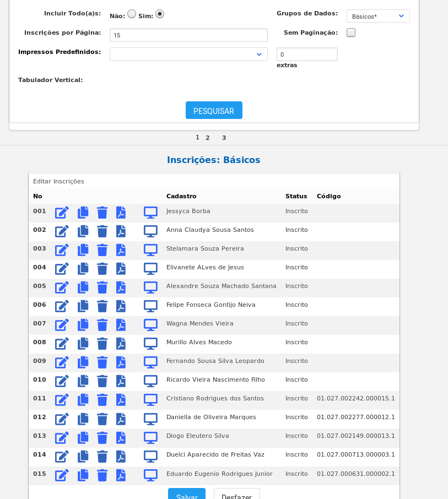The image size is (448, 499).
Task: Click the Status column header
Action: pyautogui.click(x=296, y=197)
